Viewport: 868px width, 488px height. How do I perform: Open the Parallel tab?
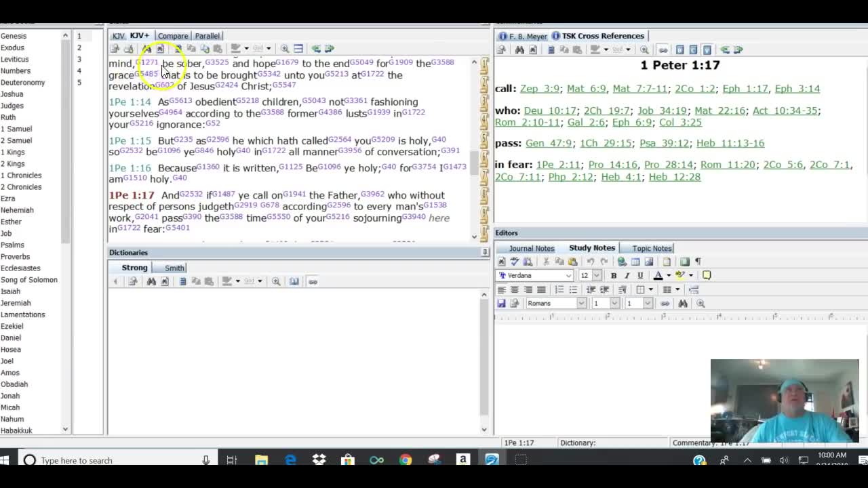click(x=207, y=36)
